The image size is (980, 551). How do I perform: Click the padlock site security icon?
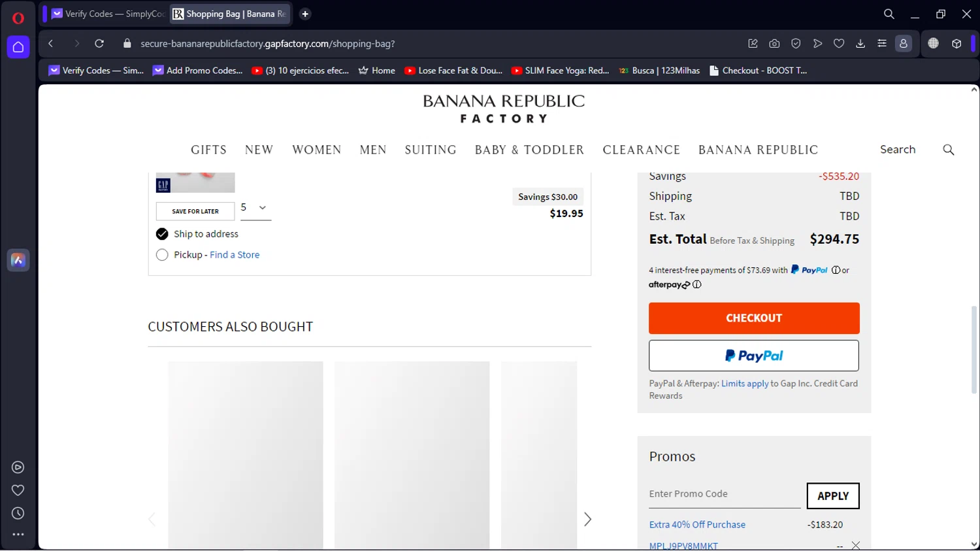(x=127, y=44)
